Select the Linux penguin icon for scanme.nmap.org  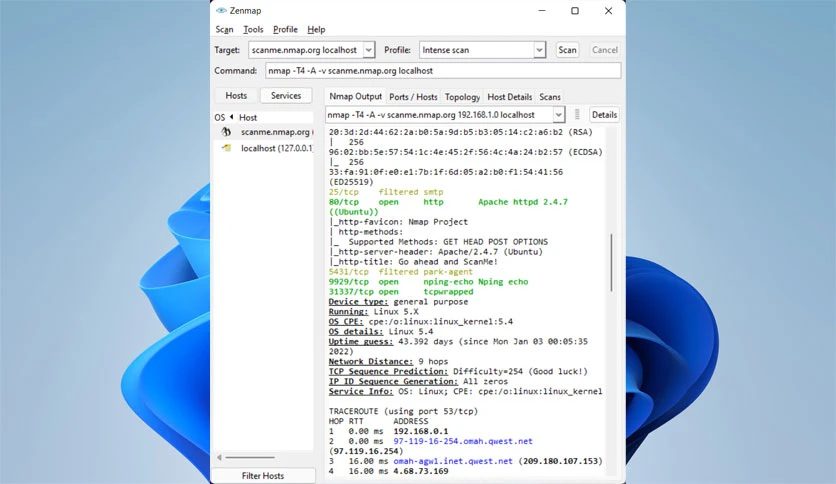(227, 132)
